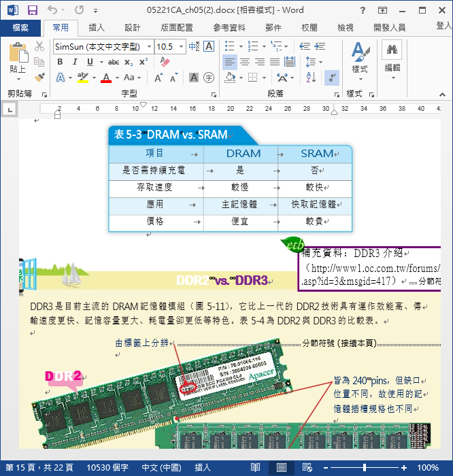Open the 檔案 File tab

[x=20, y=28]
